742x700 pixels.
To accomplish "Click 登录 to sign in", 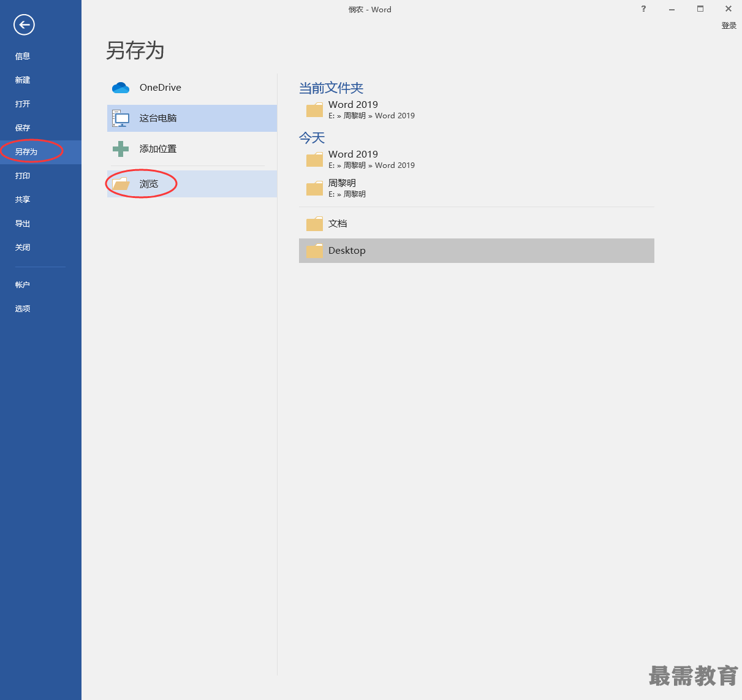I will (x=729, y=25).
